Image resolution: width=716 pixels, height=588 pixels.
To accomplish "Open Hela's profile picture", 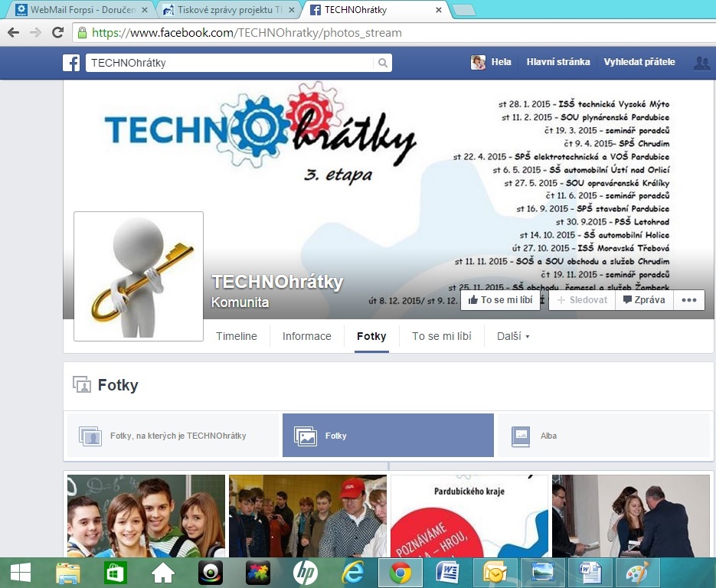I will pyautogui.click(x=478, y=62).
